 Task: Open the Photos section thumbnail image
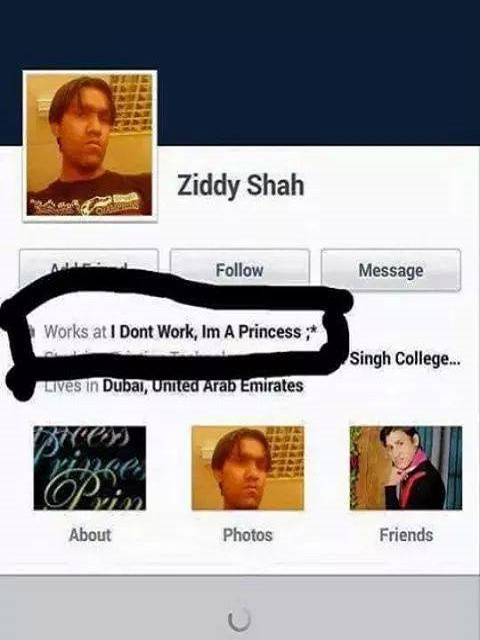(248, 468)
